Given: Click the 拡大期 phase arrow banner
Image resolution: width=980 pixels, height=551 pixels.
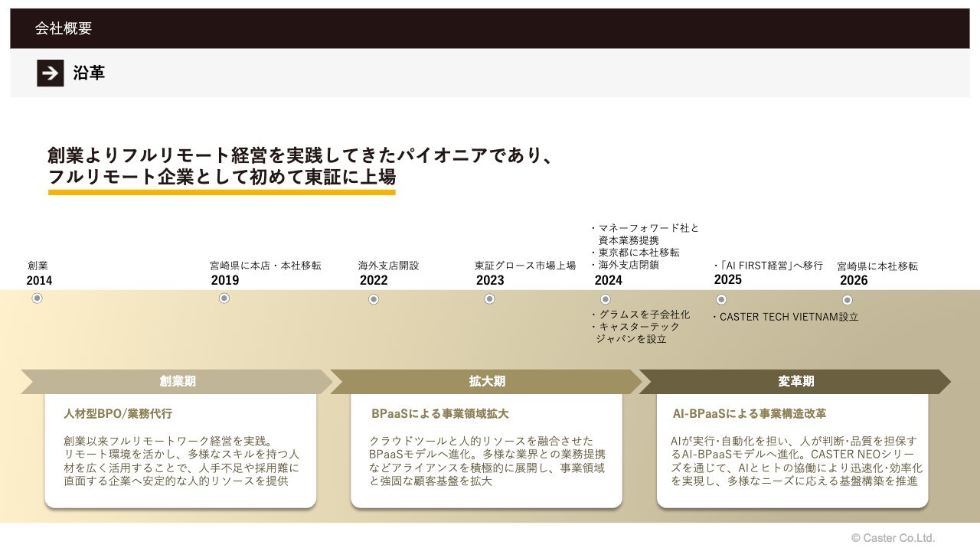Looking at the screenshot, I should [486, 381].
